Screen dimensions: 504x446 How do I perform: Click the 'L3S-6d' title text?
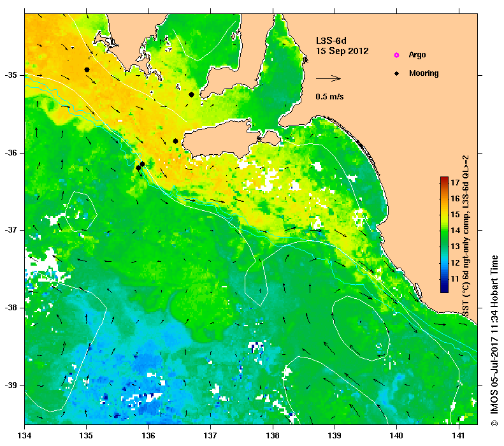pos(331,41)
